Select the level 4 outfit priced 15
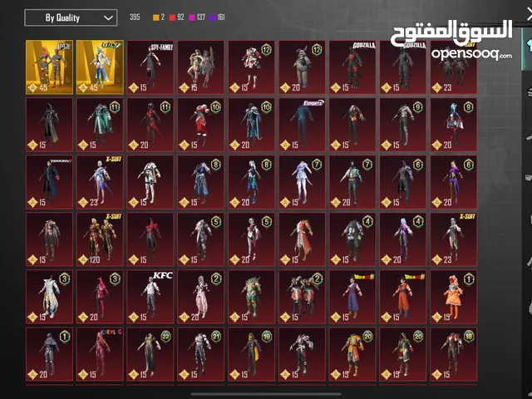 tap(352, 239)
